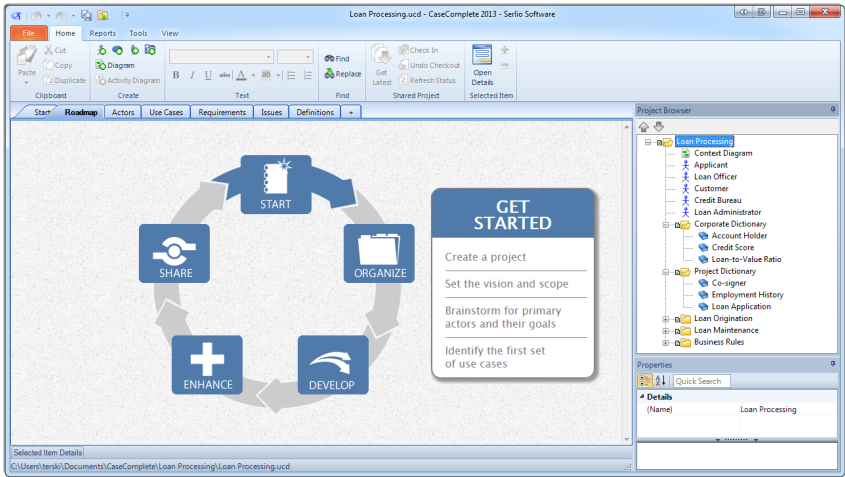Click the SHARE roadmap icon
The image size is (845, 477).
point(174,253)
